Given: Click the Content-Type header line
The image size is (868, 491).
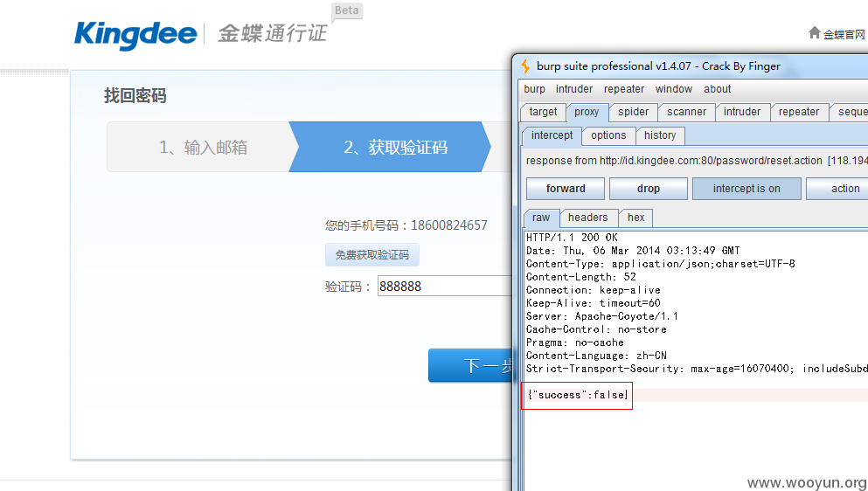Looking at the screenshot, I should tap(661, 264).
